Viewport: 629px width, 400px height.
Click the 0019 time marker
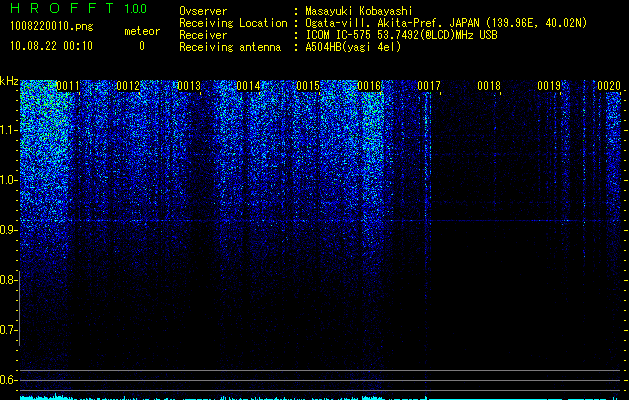click(549, 86)
